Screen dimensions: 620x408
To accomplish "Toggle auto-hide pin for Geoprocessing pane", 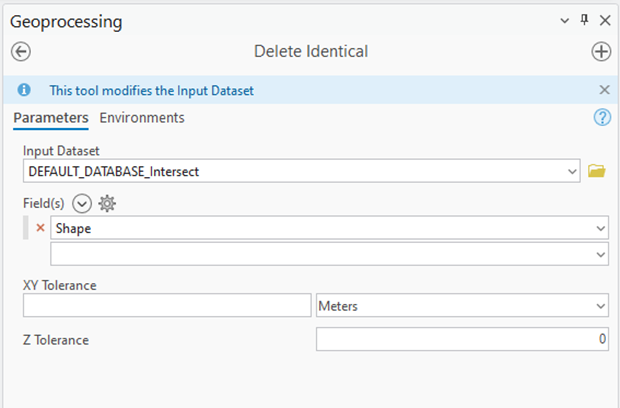I will pos(585,20).
